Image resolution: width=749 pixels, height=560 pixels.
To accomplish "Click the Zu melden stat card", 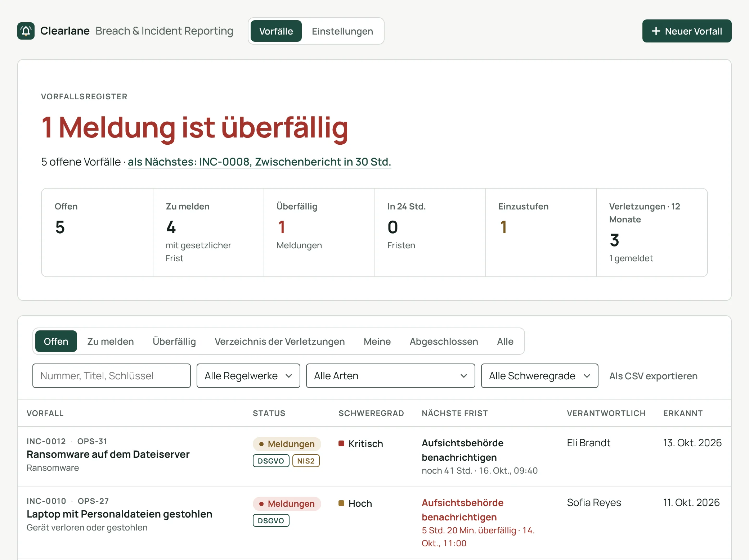I will (208, 232).
